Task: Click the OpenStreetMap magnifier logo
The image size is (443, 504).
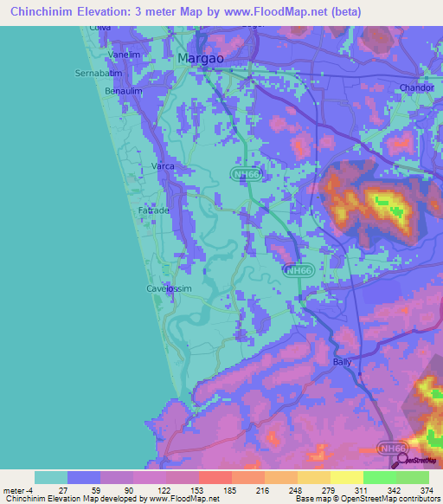Action: pos(414,461)
